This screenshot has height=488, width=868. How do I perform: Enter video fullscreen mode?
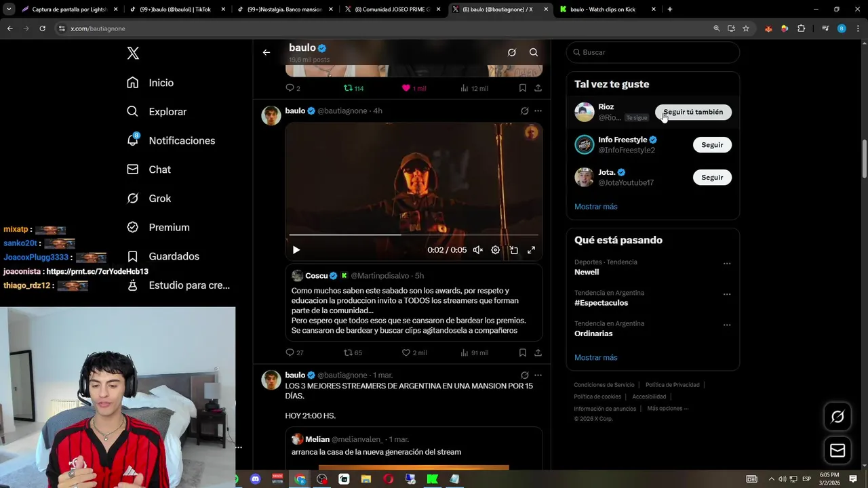click(x=532, y=250)
